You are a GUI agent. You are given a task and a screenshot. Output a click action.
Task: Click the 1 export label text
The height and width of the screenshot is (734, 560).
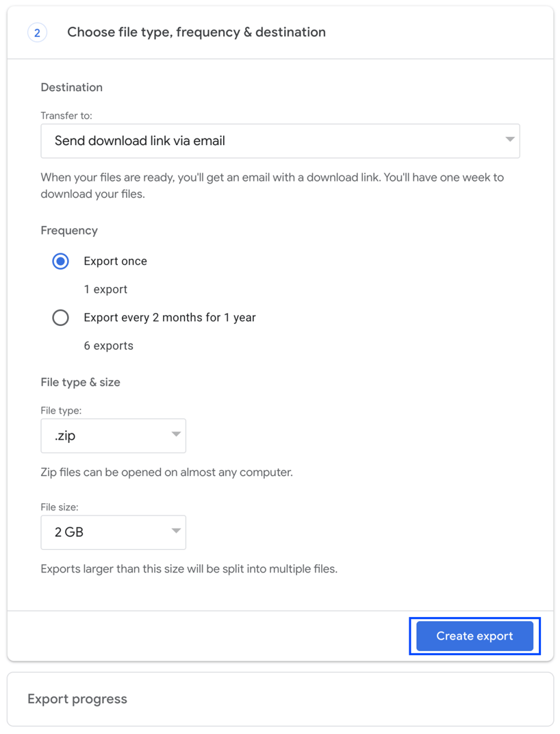coord(105,289)
